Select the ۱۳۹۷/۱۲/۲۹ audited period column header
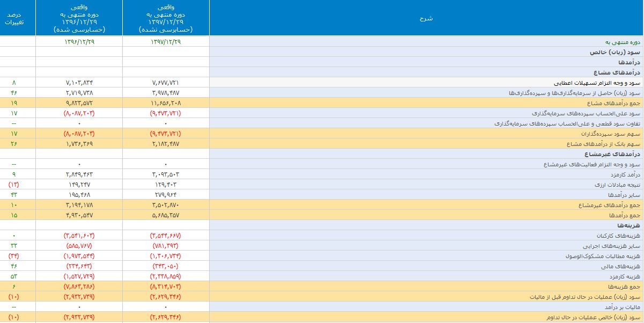 pyautogui.click(x=166, y=18)
